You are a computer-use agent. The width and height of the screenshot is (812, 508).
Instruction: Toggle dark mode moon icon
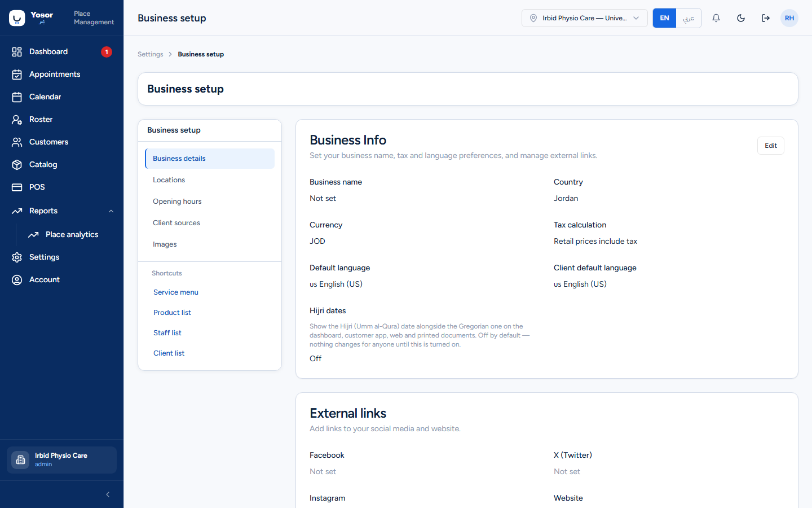point(741,18)
